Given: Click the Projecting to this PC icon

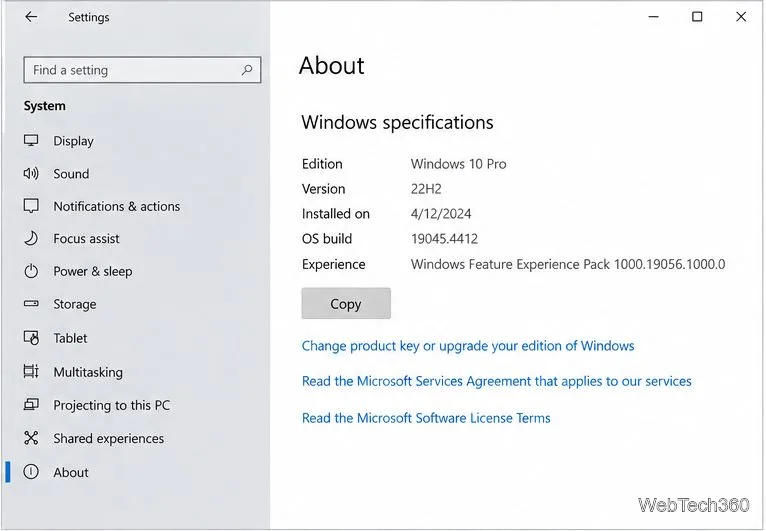Looking at the screenshot, I should (31, 404).
